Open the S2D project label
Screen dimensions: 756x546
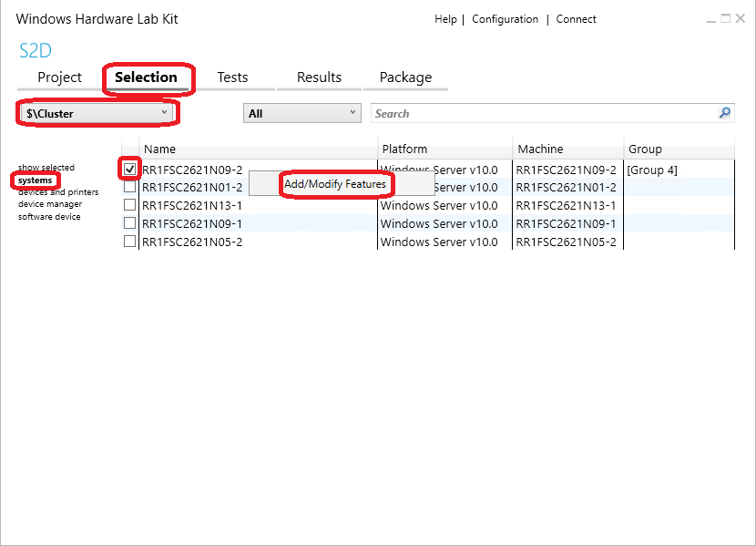click(36, 51)
